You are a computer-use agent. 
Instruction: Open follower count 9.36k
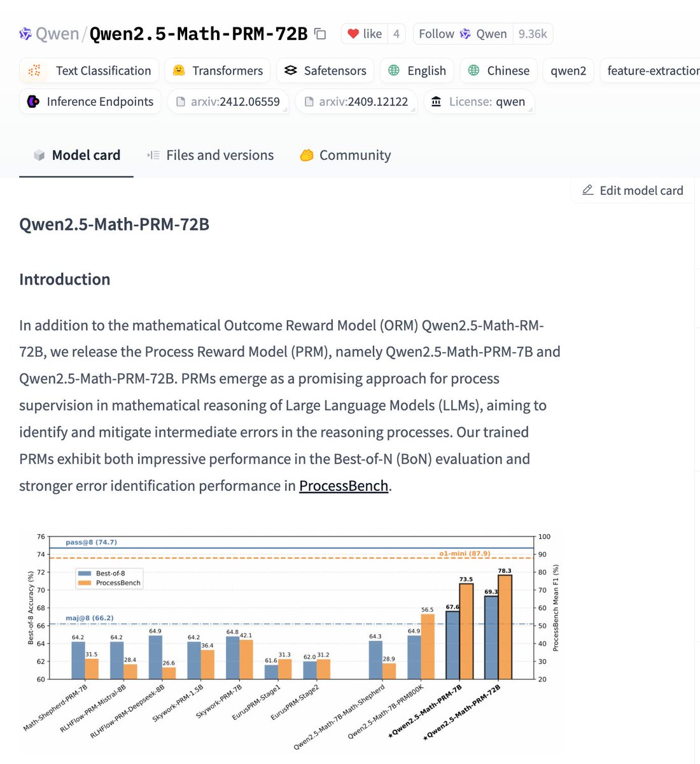pyautogui.click(x=533, y=34)
